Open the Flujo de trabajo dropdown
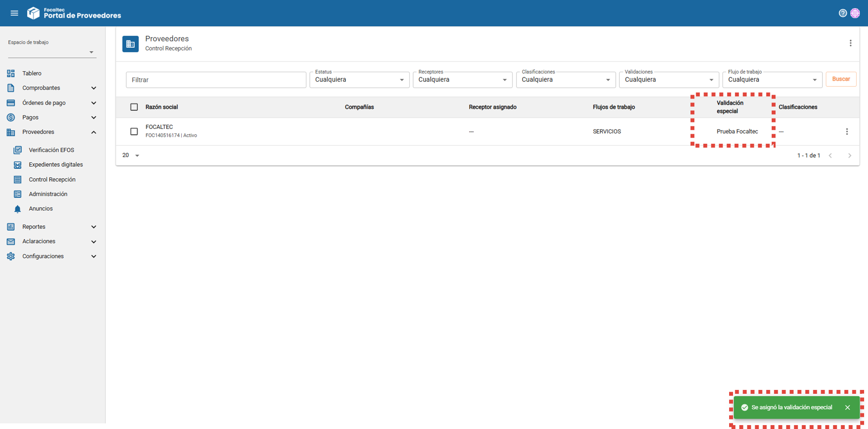This screenshot has width=868, height=429. tap(773, 80)
